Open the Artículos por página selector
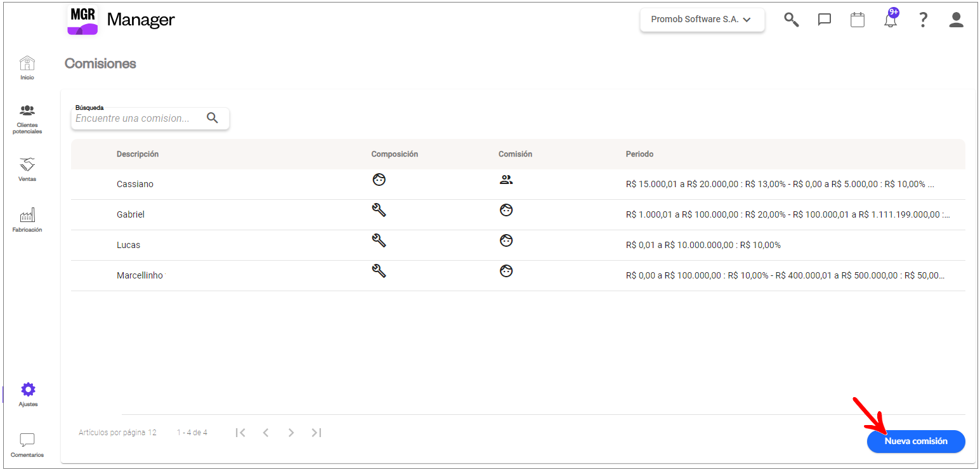980x472 pixels. 117,433
